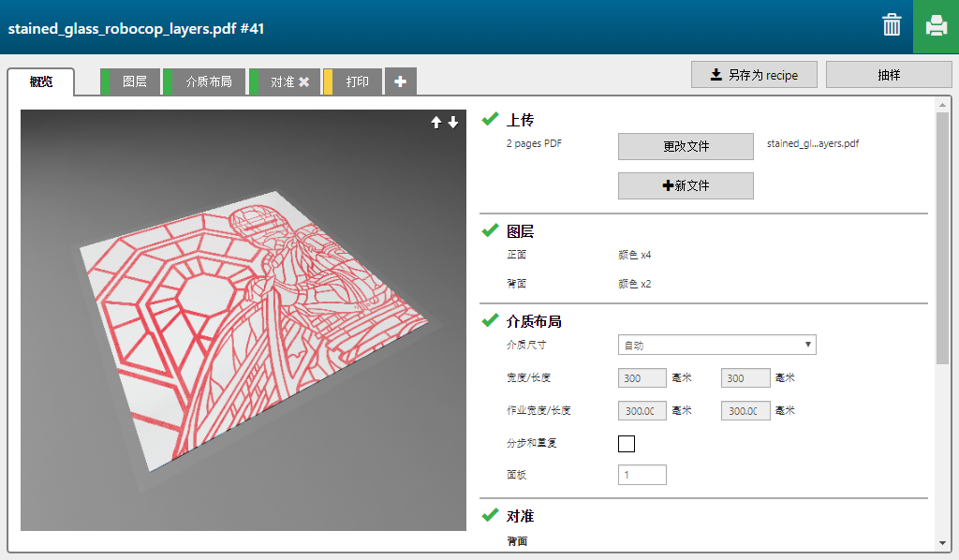Click the first 宽度/长度 field (width)
The image size is (959, 560).
click(642, 377)
